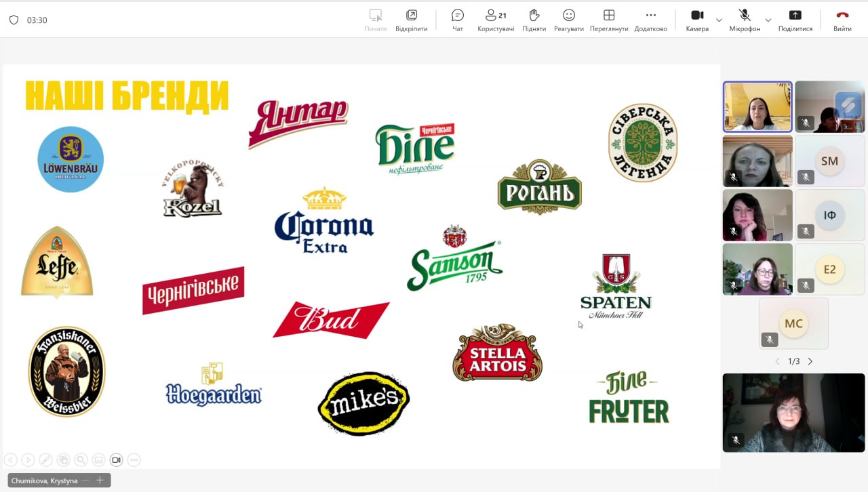The height and width of the screenshot is (492, 868).
Task: Open the Реагувати reactions picker
Action: (x=568, y=20)
